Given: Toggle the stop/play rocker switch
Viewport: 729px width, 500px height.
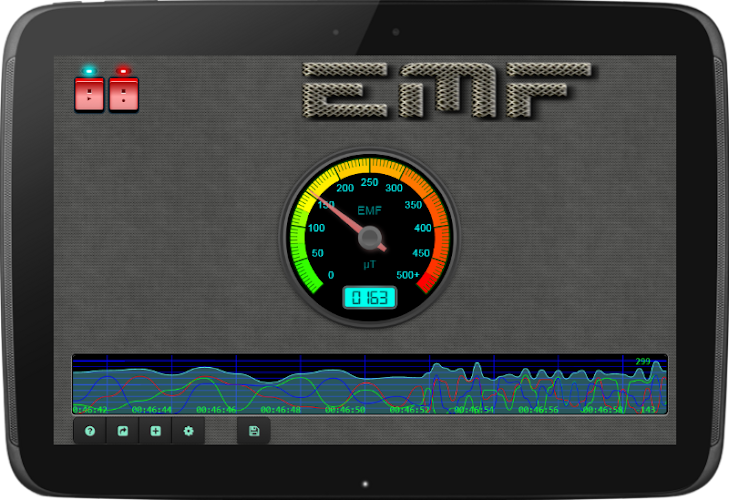Looking at the screenshot, I should (89, 95).
